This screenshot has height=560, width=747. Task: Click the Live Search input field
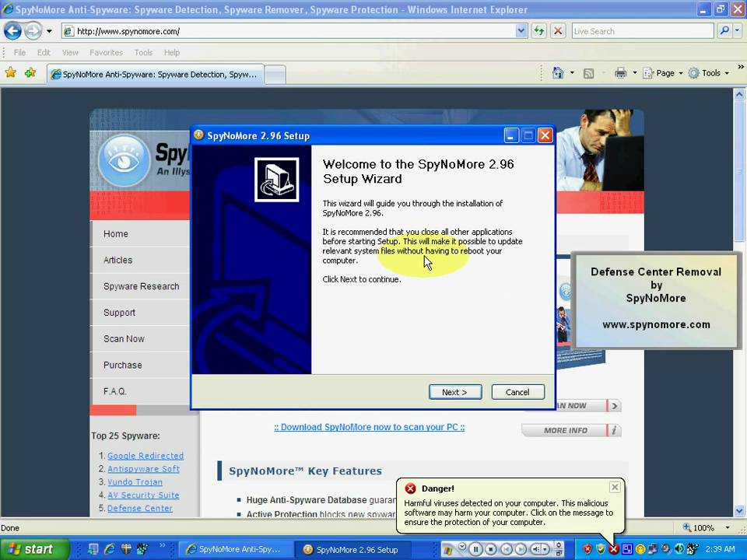[643, 31]
